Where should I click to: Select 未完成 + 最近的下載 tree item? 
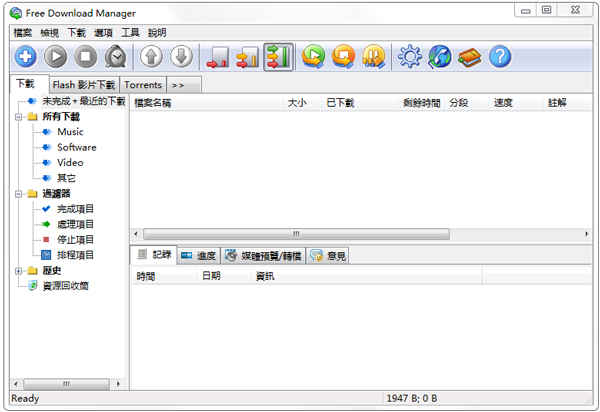(83, 101)
